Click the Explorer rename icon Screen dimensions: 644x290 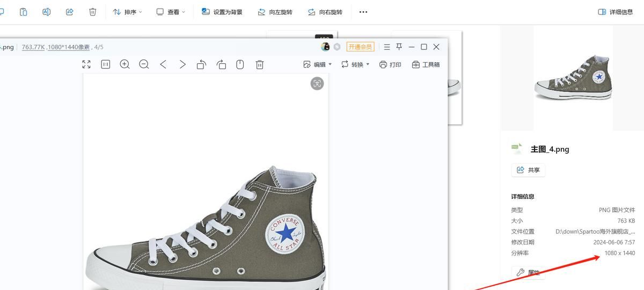coord(46,12)
